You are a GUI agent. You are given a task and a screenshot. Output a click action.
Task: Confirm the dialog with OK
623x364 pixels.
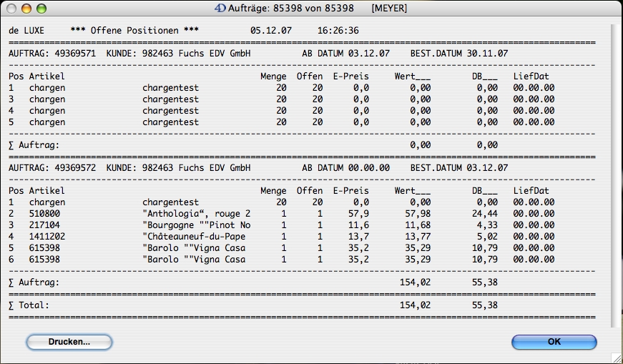(554, 342)
